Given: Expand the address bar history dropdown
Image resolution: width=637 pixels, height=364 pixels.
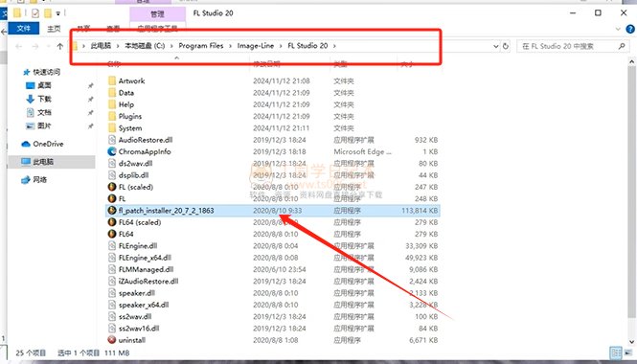Looking at the screenshot, I should pos(495,46).
